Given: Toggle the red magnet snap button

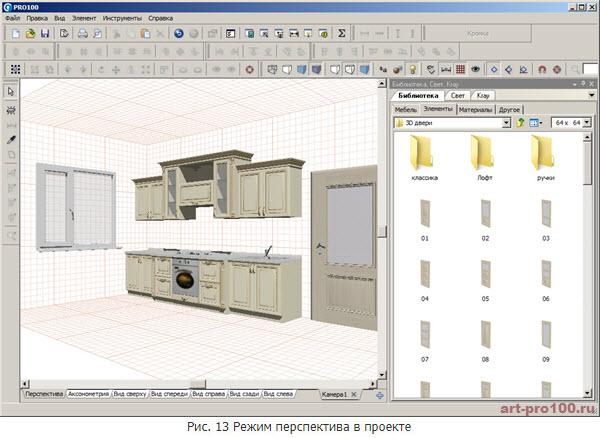Looking at the screenshot, I should click(541, 70).
